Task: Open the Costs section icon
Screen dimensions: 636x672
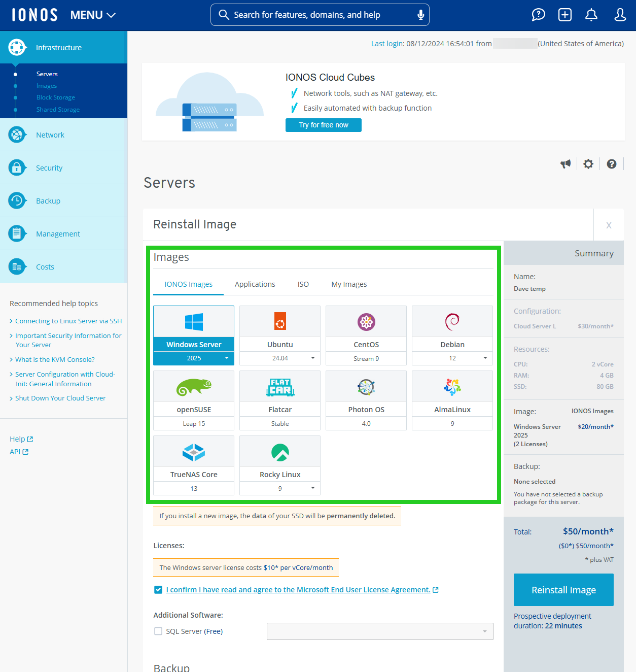Action: (x=17, y=266)
